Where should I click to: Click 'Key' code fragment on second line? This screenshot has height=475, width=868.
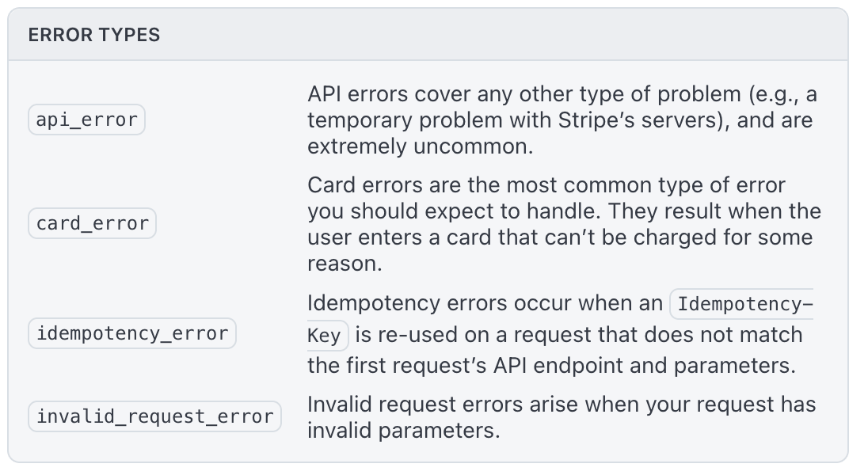coord(327,336)
